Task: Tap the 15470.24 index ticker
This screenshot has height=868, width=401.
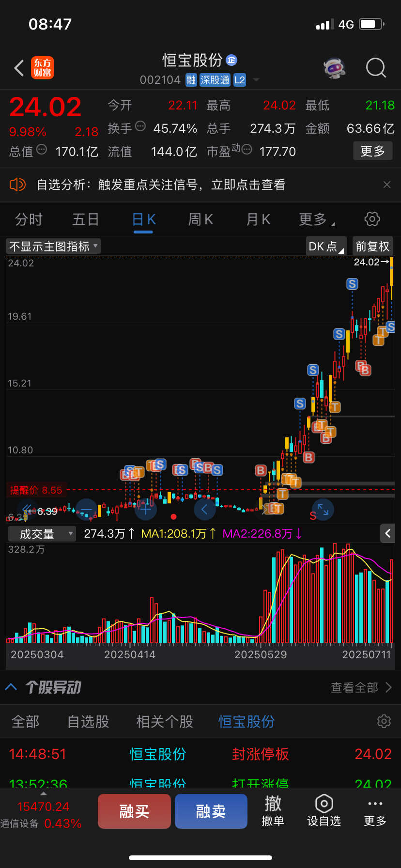Action: point(43,807)
